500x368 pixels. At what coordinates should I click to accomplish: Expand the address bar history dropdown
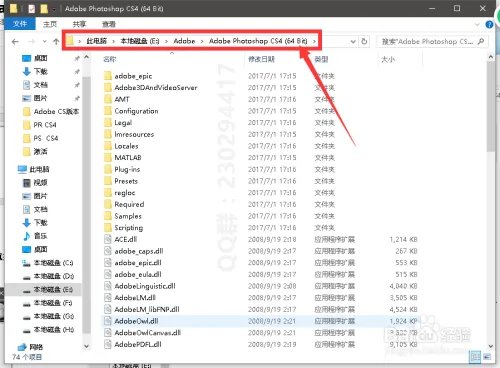353,42
